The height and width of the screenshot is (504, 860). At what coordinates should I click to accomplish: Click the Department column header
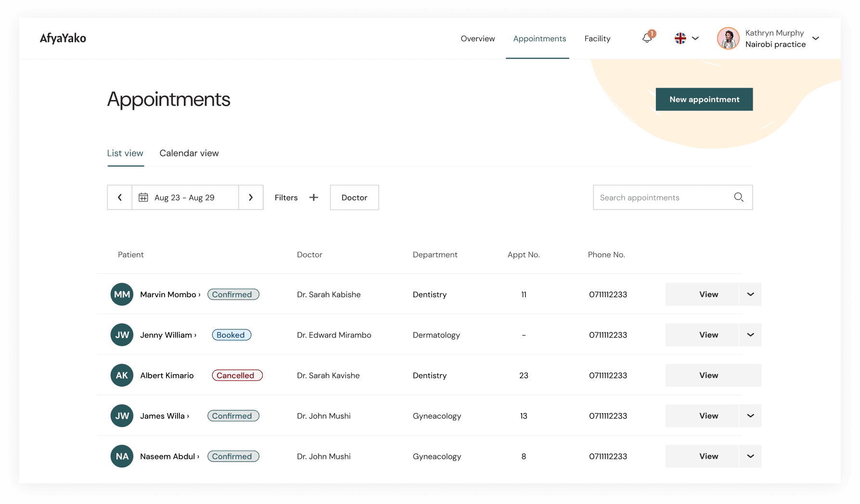pyautogui.click(x=435, y=254)
